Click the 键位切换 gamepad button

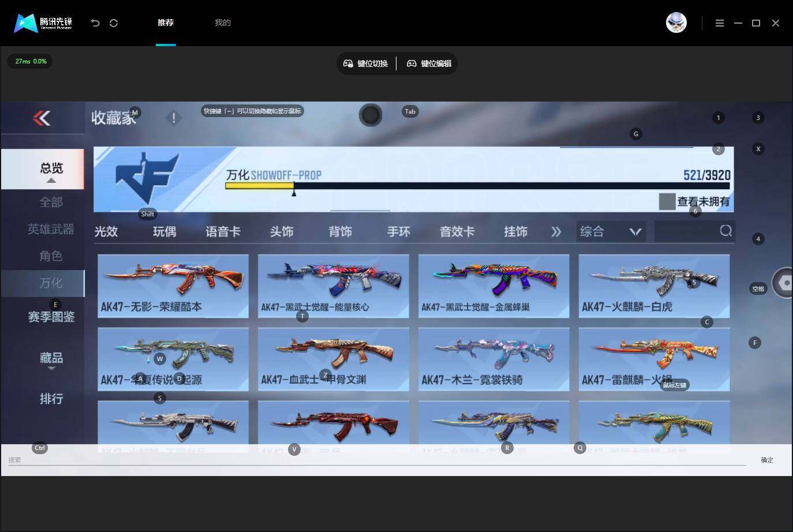(x=366, y=63)
